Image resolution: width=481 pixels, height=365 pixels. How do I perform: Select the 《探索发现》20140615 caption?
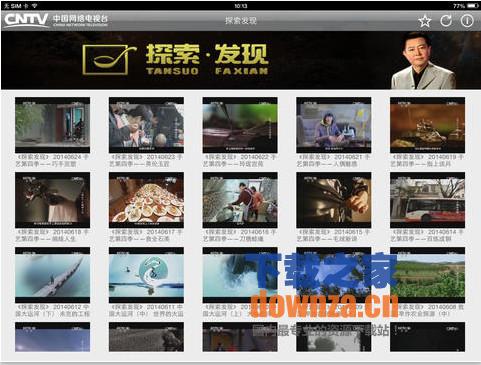point(334,235)
